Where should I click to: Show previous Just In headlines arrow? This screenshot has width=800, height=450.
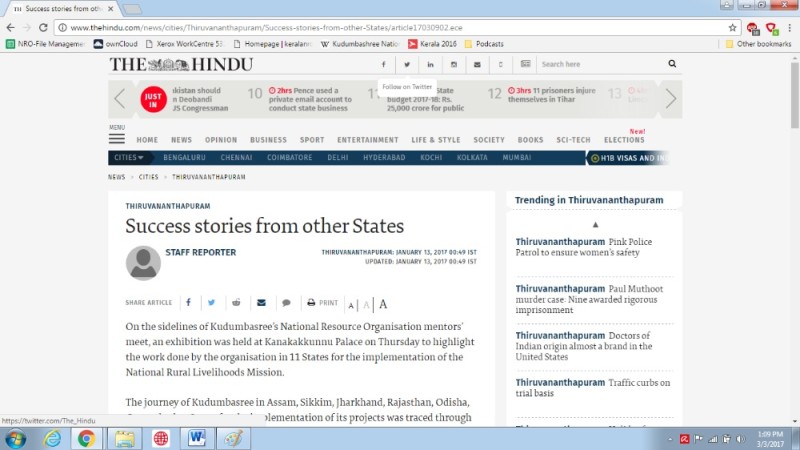tap(120, 98)
